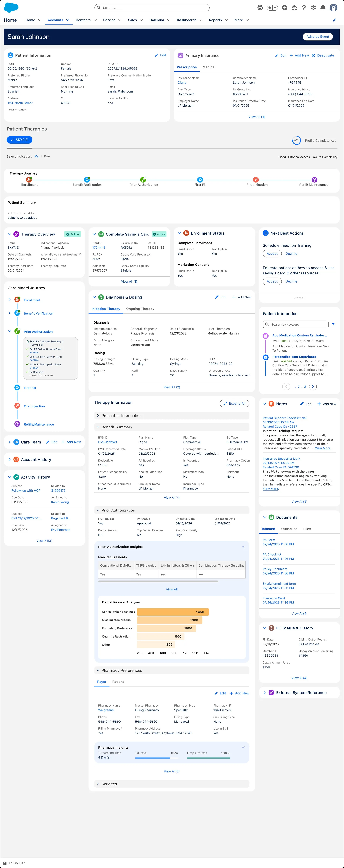The image size is (344, 868).
Task: Click the Search by keyword field
Action: 295,324
